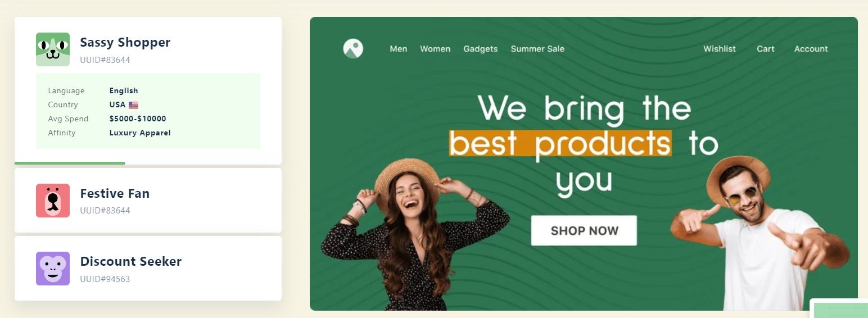The width and height of the screenshot is (868, 318).
Task: View the Cart
Action: pos(766,49)
